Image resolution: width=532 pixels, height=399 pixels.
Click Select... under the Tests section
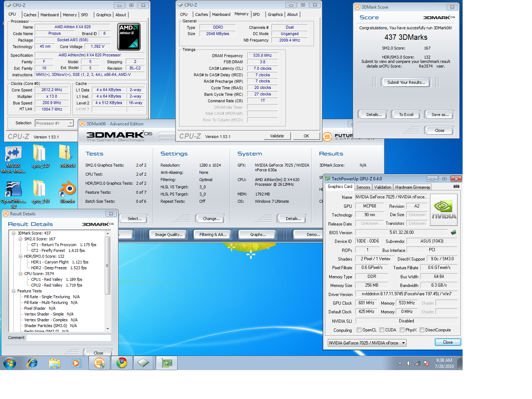click(134, 219)
